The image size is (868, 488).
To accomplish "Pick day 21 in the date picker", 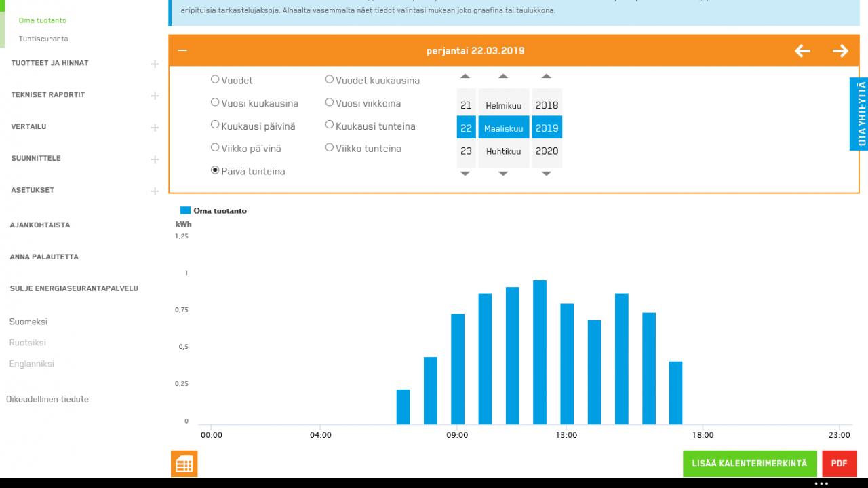I will pyautogui.click(x=466, y=105).
